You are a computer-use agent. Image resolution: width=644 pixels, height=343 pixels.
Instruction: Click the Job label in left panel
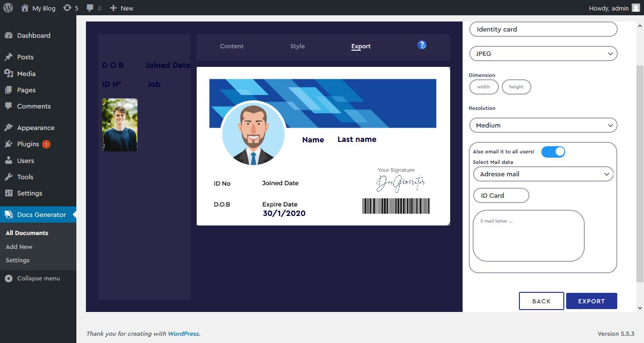154,84
